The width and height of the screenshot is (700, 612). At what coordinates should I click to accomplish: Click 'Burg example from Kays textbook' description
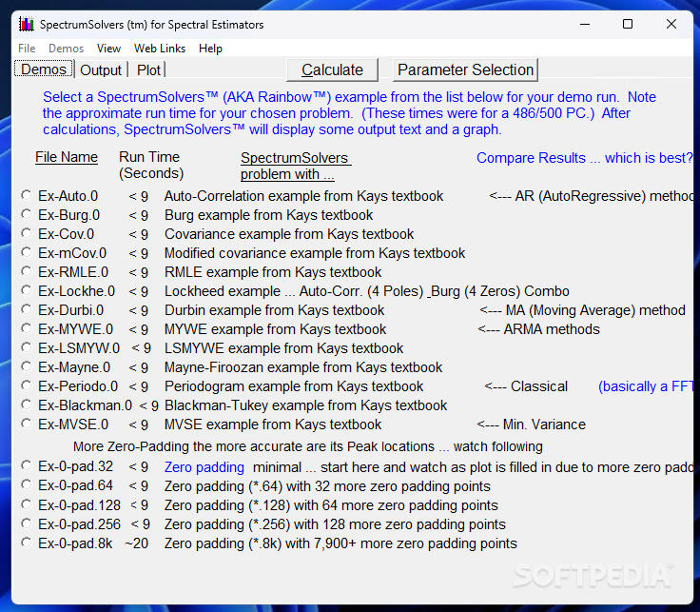[269, 215]
